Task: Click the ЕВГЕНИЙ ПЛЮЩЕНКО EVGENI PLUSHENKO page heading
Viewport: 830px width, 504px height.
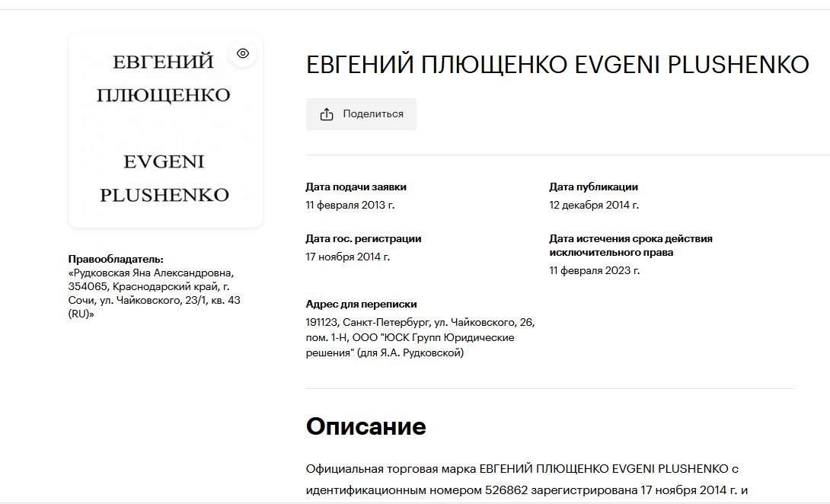Action: (557, 65)
